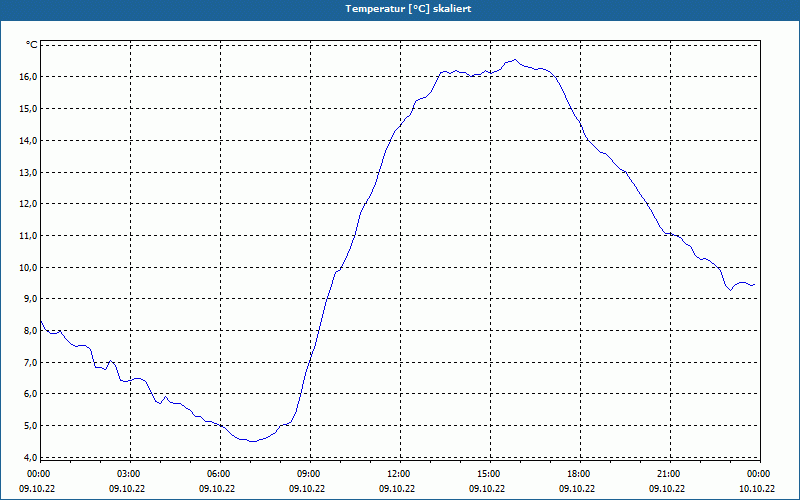Select the '13,0' y-axis label

coord(29,172)
